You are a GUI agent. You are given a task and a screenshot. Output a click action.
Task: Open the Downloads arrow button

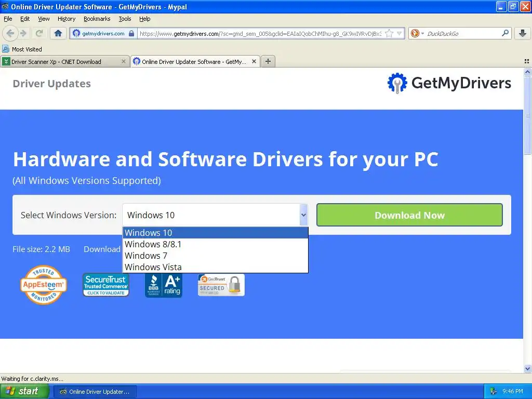pos(523,33)
